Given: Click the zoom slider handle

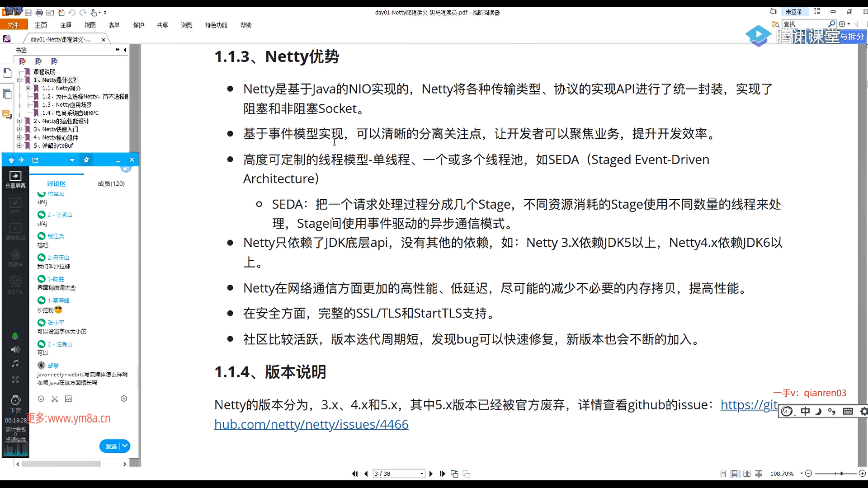Looking at the screenshot, I should [x=841, y=474].
